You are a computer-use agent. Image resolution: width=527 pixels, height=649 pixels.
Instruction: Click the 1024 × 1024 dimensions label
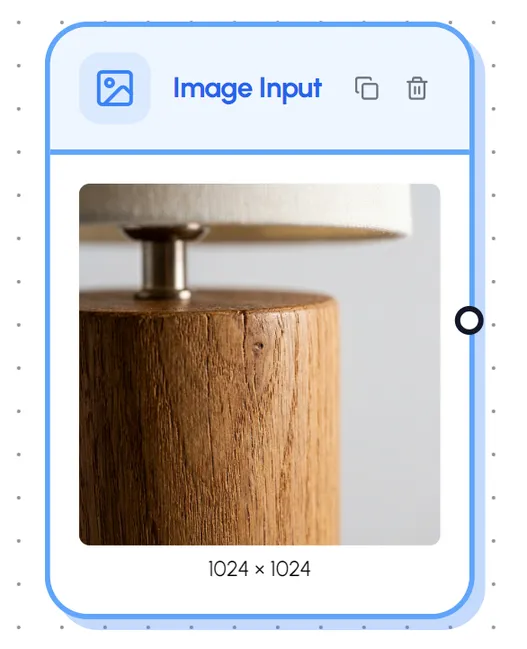[260, 569]
